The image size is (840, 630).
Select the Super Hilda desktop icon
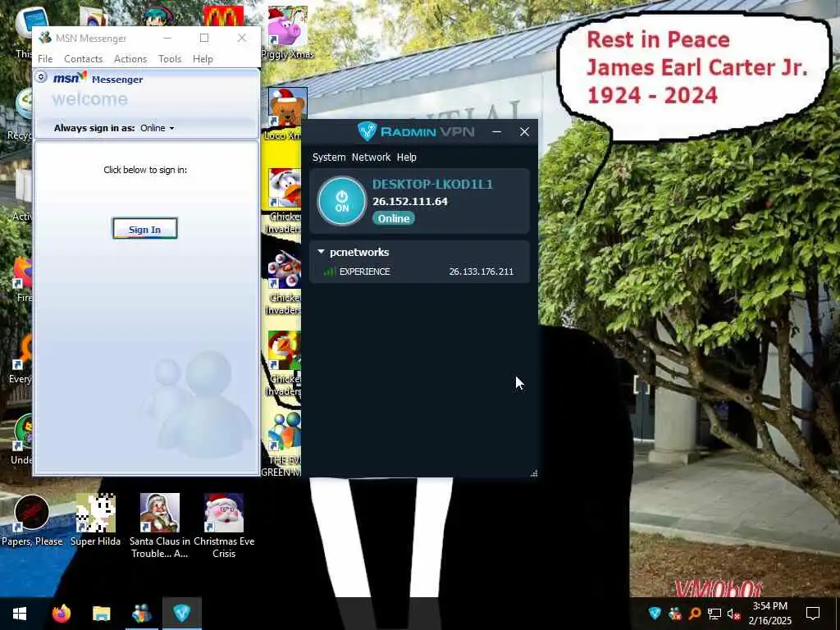[x=95, y=520]
